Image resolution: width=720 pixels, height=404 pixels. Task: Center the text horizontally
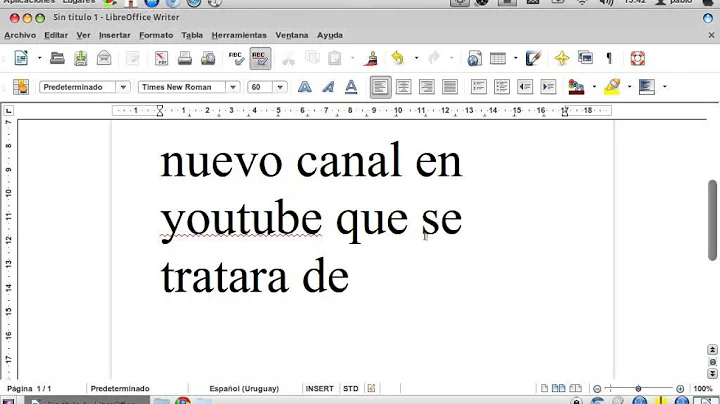coord(404,87)
